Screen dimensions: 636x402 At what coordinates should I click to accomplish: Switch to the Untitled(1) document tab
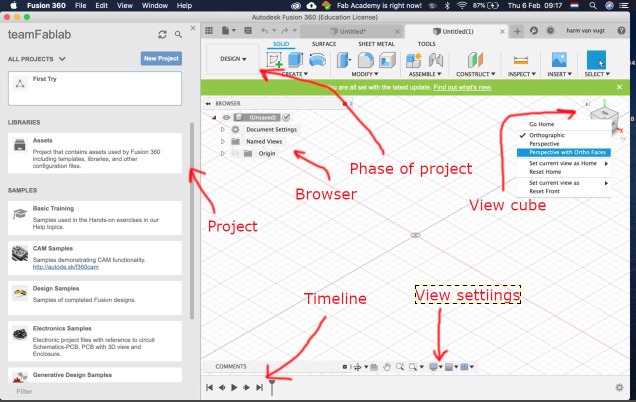(x=457, y=31)
